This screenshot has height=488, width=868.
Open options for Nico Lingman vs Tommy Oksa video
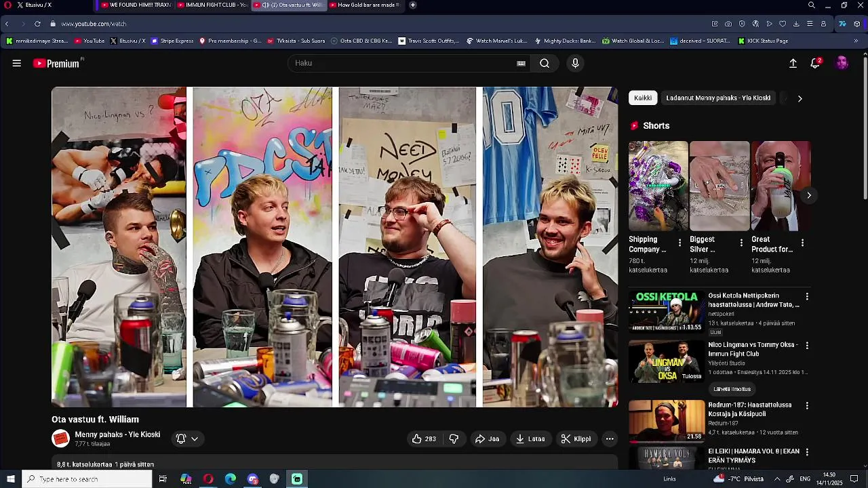click(807, 346)
